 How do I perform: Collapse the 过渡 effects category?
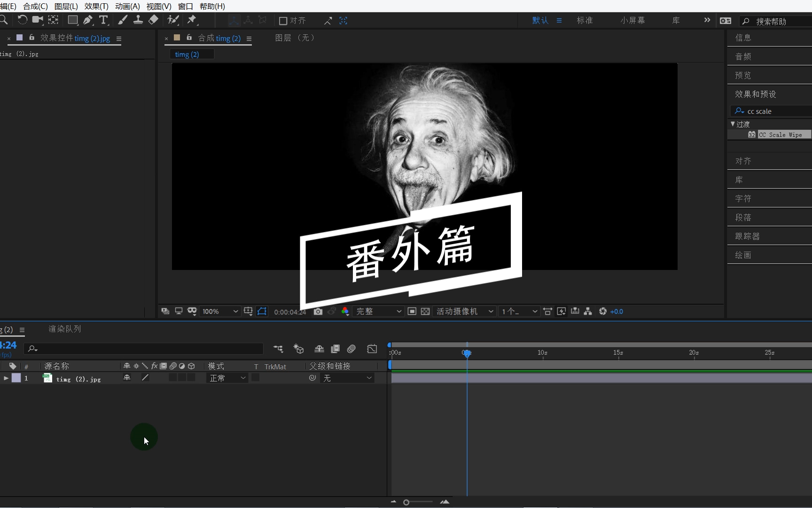(733, 124)
